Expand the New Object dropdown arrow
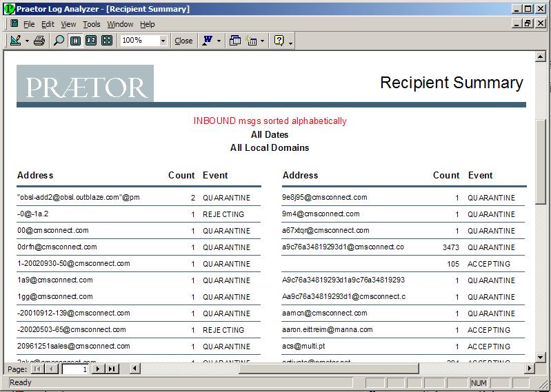This screenshot has height=392, width=551. point(262,41)
